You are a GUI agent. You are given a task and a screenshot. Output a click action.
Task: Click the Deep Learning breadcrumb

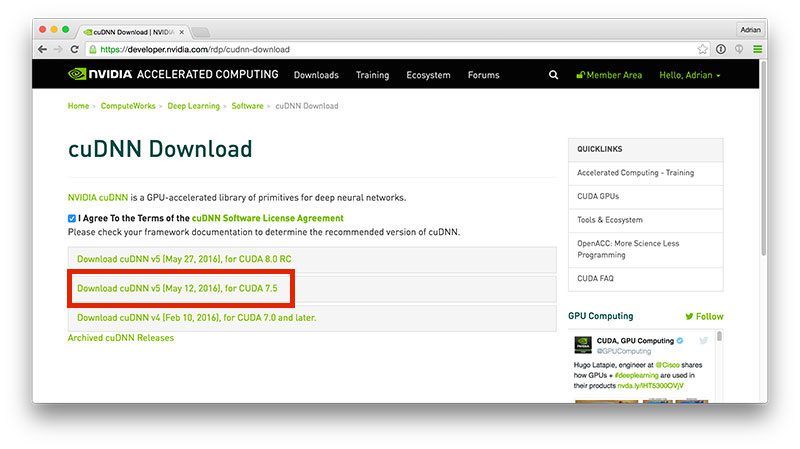(193, 106)
